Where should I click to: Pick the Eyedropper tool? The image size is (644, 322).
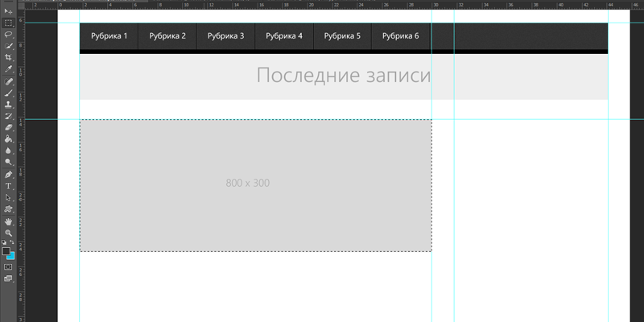tap(8, 69)
